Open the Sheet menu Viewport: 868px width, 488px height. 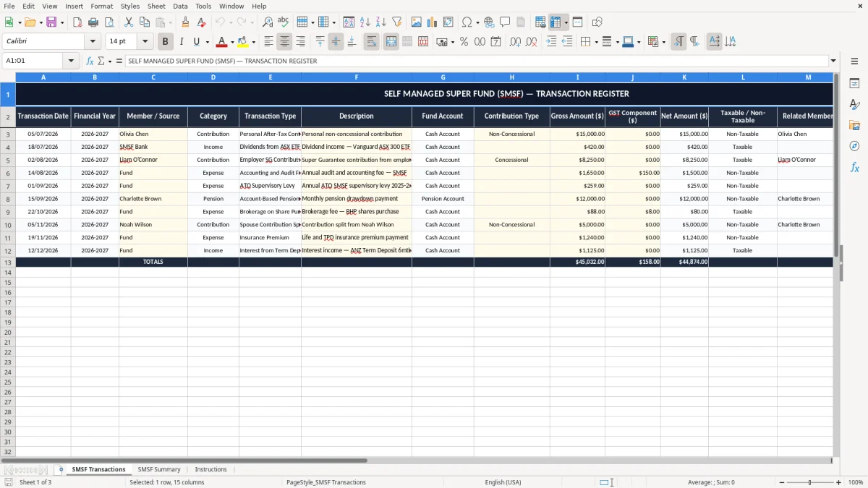pos(156,6)
